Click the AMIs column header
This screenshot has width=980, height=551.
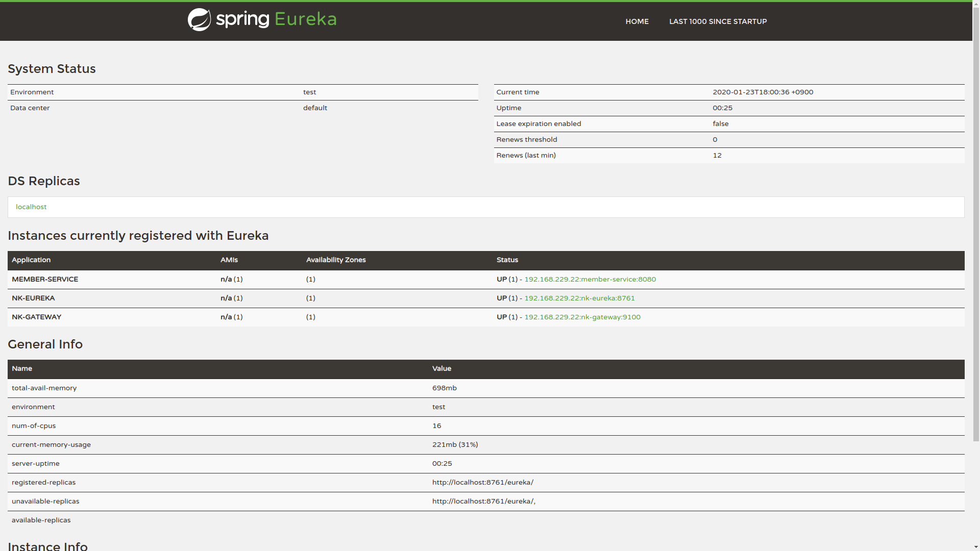(x=229, y=260)
